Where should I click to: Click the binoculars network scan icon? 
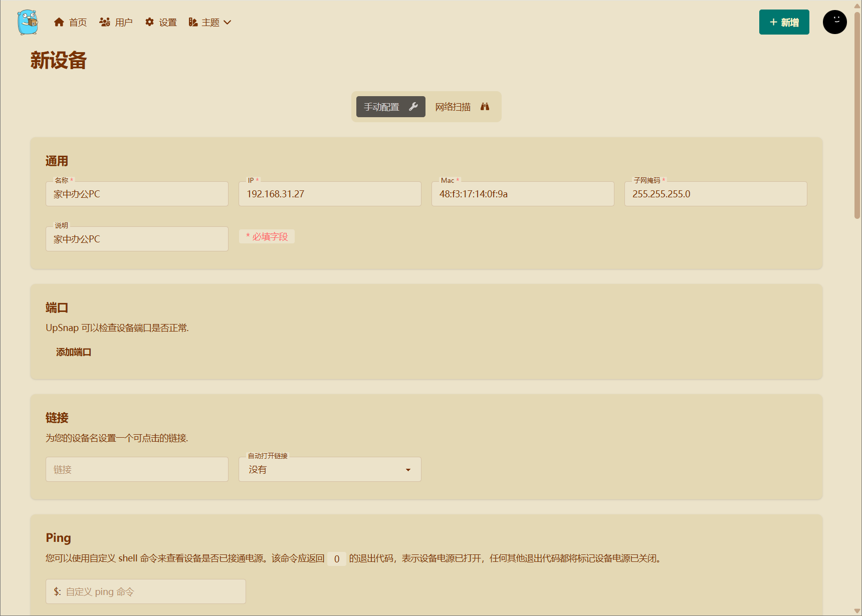pos(485,107)
